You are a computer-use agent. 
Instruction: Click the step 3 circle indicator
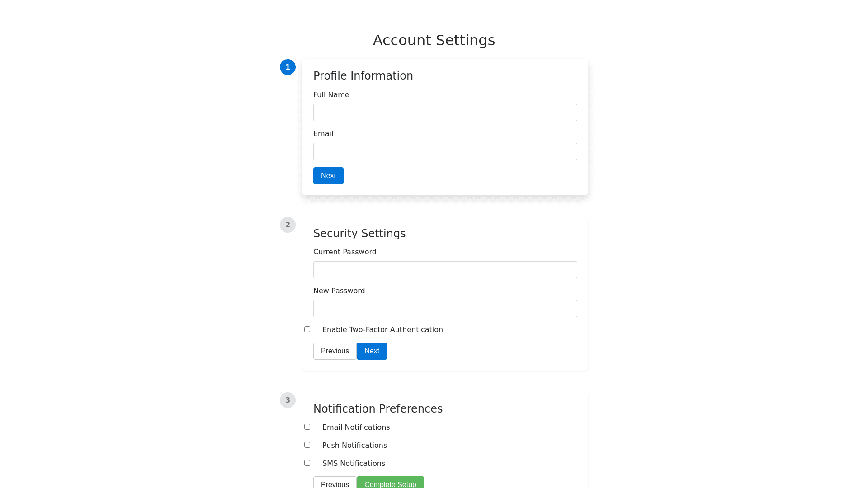pos(288,400)
